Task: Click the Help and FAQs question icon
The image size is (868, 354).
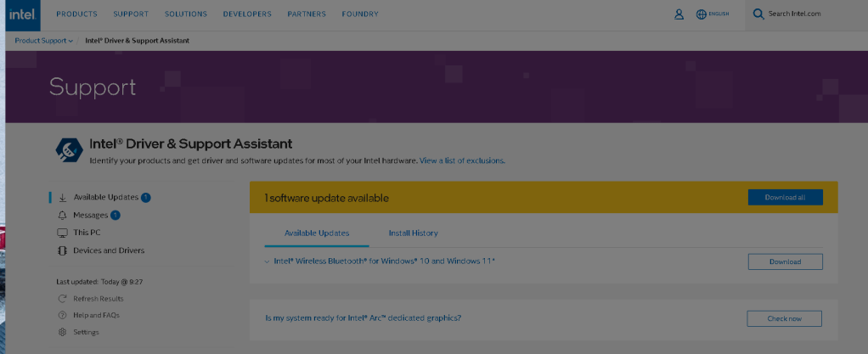Action: point(63,315)
